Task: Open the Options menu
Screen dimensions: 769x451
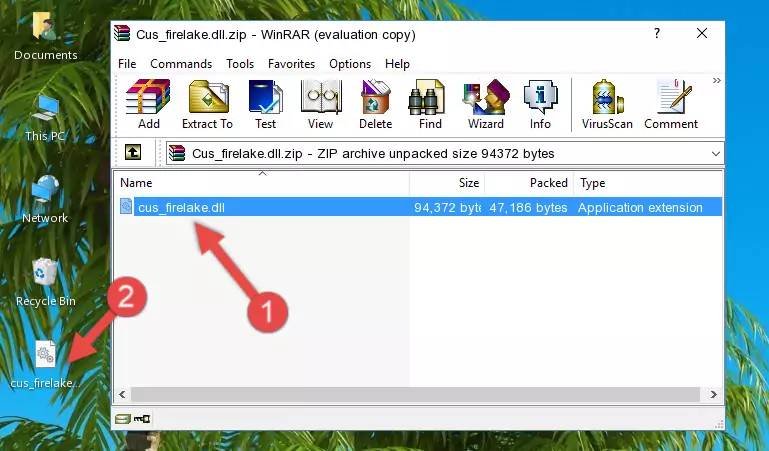Action: [350, 64]
